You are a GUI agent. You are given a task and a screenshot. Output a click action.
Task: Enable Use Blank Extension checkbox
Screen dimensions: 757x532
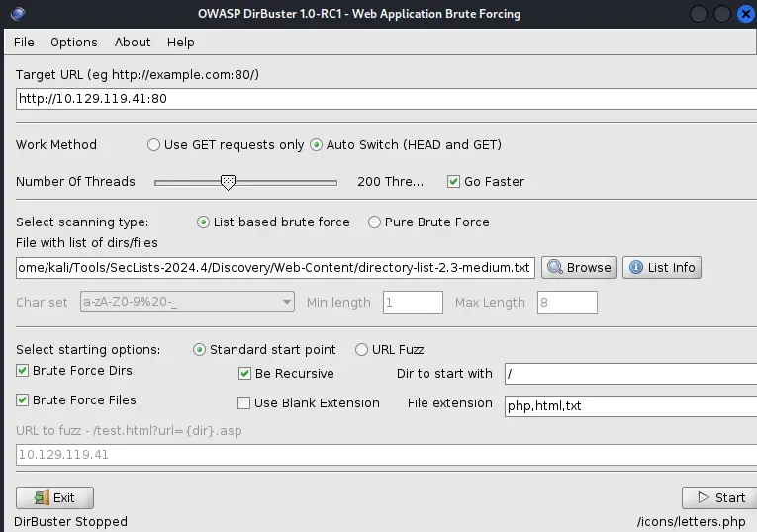[x=243, y=402]
